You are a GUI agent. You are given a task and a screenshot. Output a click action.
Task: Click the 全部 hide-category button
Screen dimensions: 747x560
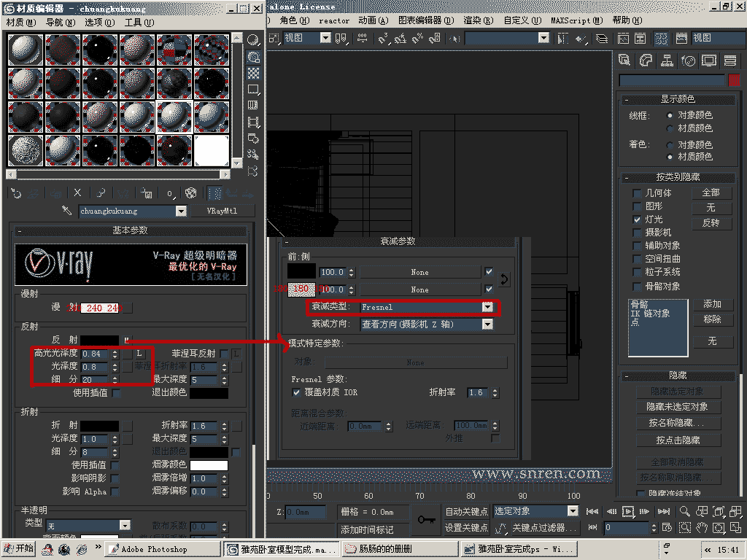pyautogui.click(x=711, y=192)
